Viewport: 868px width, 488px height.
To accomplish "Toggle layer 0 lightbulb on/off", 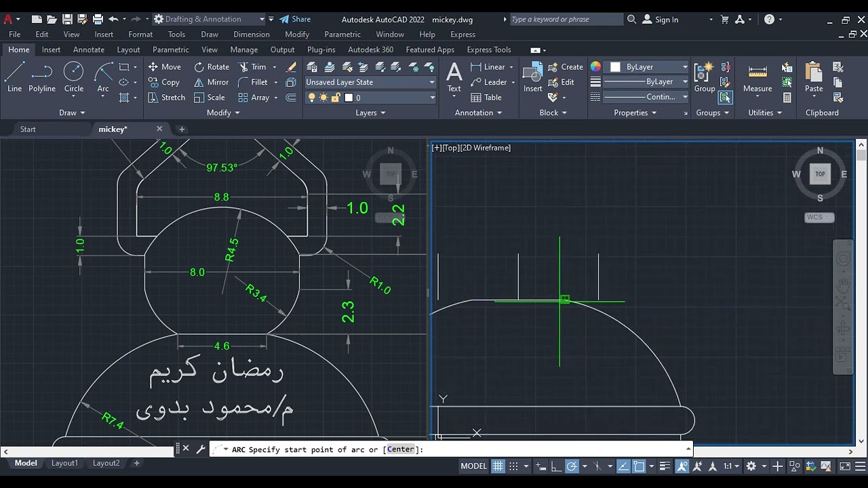I will click(x=312, y=98).
